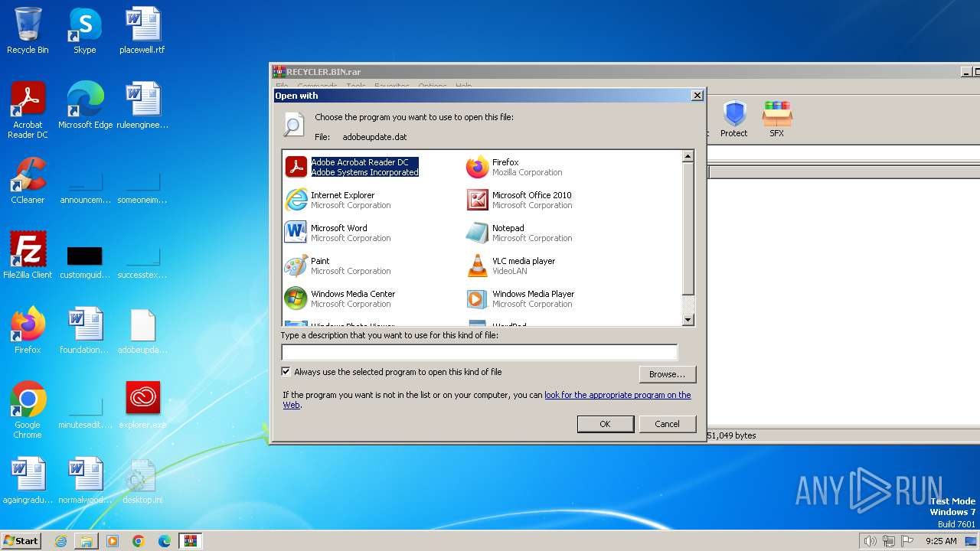This screenshot has width=980, height=551.
Task: Click the WinRAR icon in taskbar
Action: click(190, 541)
